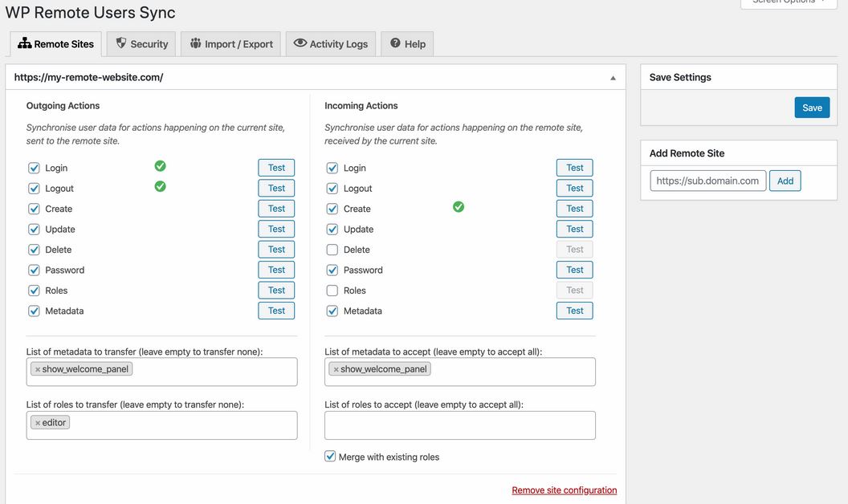Go to the Import / Export tab

pyautogui.click(x=231, y=44)
